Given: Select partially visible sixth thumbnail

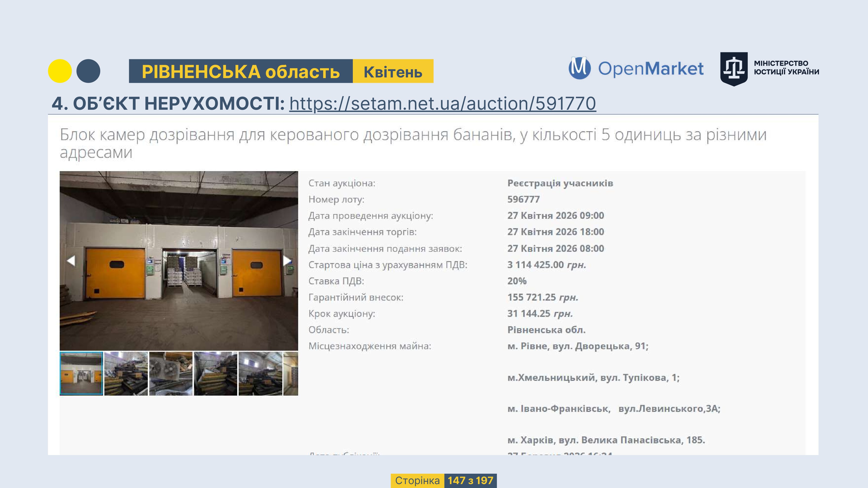Looking at the screenshot, I should click(291, 373).
